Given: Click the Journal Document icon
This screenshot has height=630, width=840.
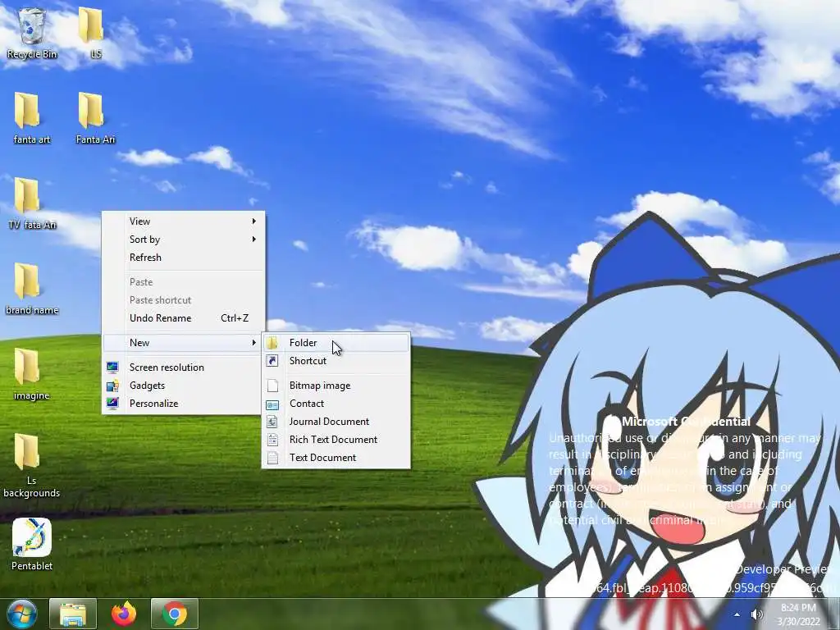Looking at the screenshot, I should coord(272,422).
